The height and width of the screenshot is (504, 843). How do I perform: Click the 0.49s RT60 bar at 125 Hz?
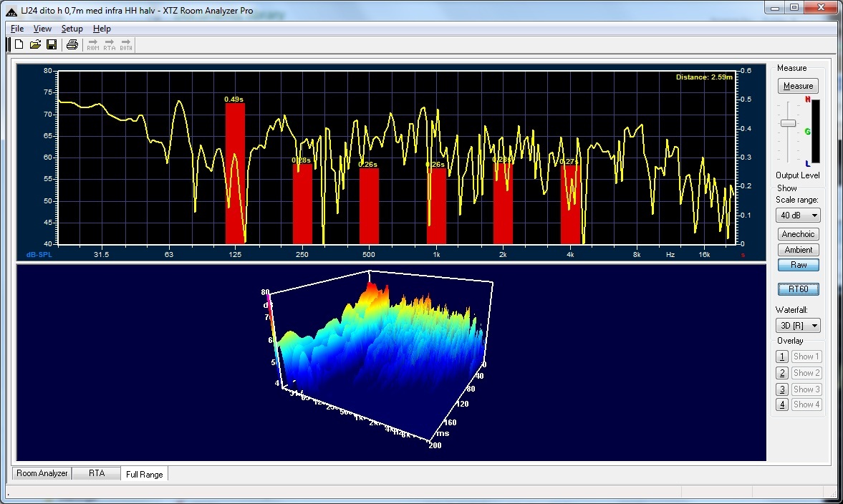click(235, 173)
